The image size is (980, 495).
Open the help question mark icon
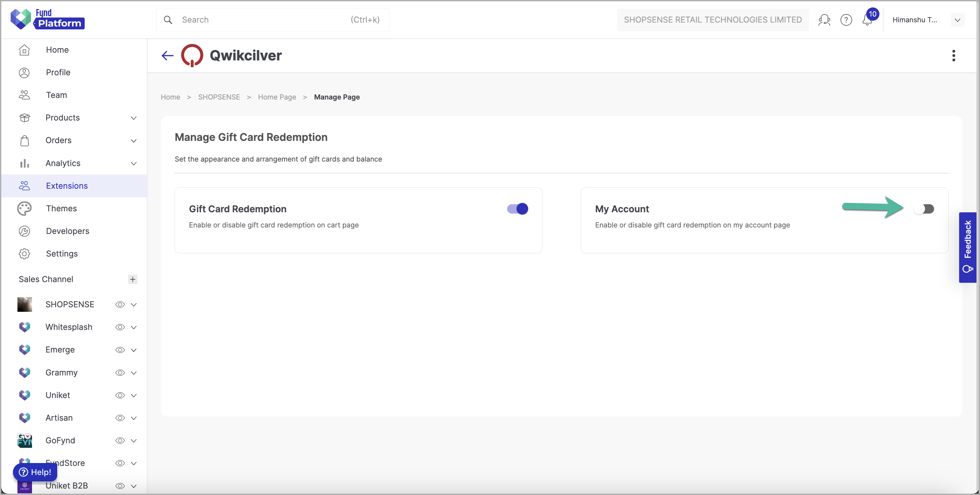tap(846, 20)
